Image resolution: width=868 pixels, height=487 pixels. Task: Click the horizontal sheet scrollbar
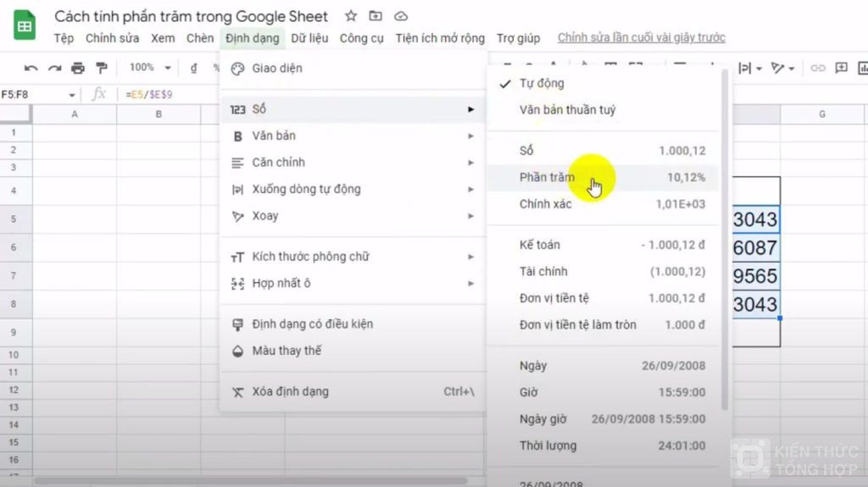(x=249, y=481)
